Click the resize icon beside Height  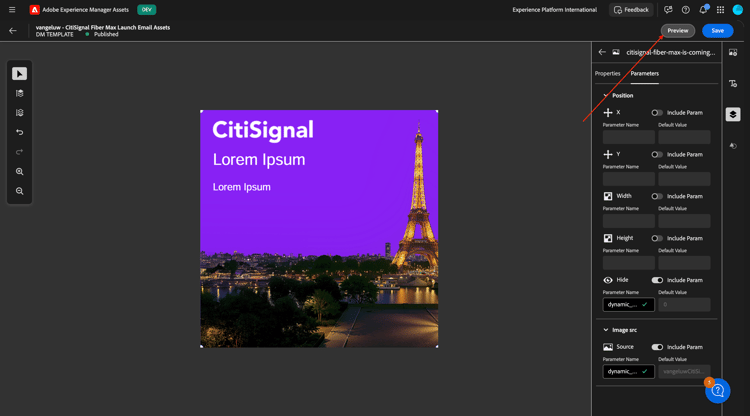[x=608, y=238]
